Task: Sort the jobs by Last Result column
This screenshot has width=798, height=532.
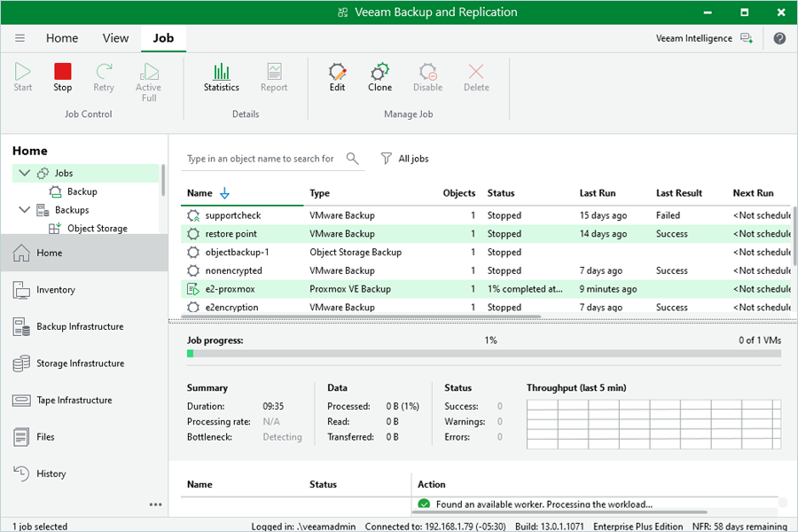Action: point(678,193)
